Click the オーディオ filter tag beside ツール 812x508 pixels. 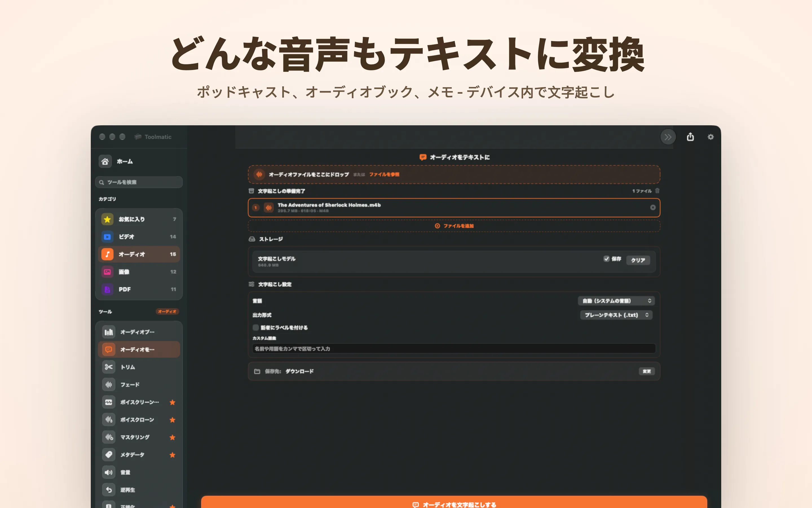coord(167,312)
